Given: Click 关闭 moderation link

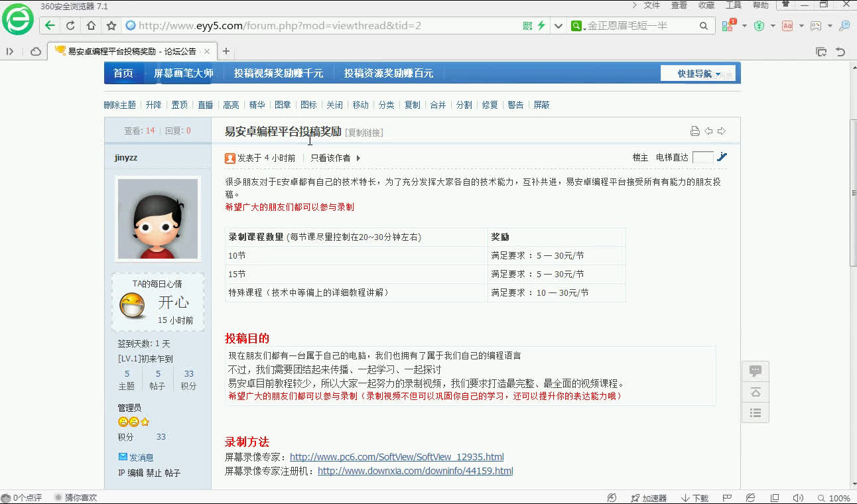Looking at the screenshot, I should [x=335, y=105].
